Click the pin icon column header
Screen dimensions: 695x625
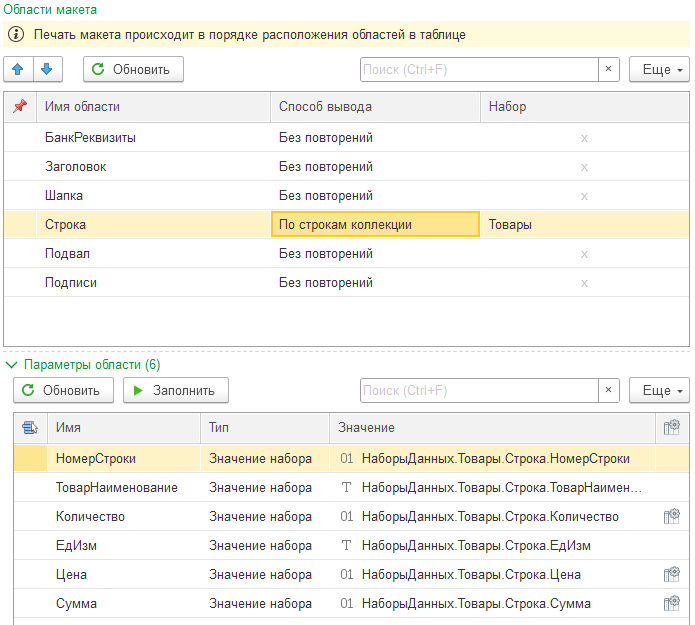tap(19, 107)
